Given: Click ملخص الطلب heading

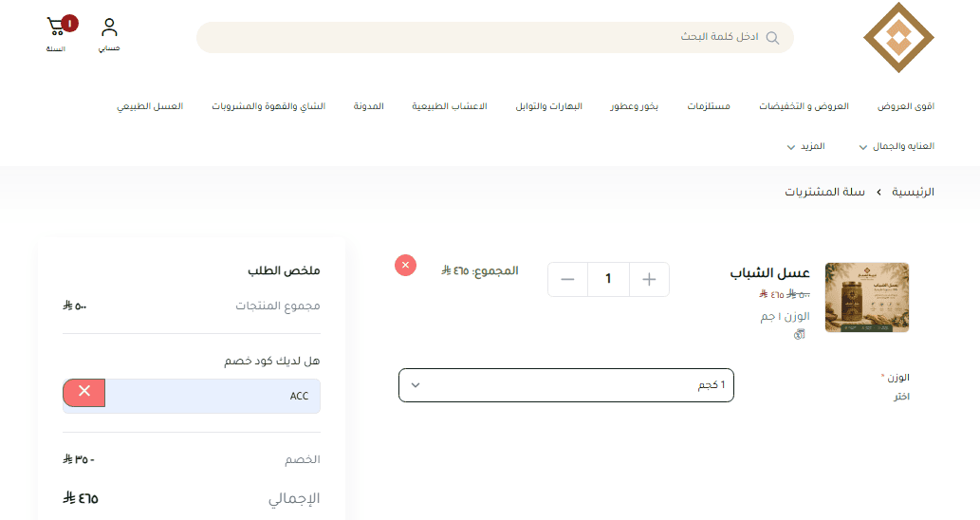Looking at the screenshot, I should pyautogui.click(x=284, y=270).
